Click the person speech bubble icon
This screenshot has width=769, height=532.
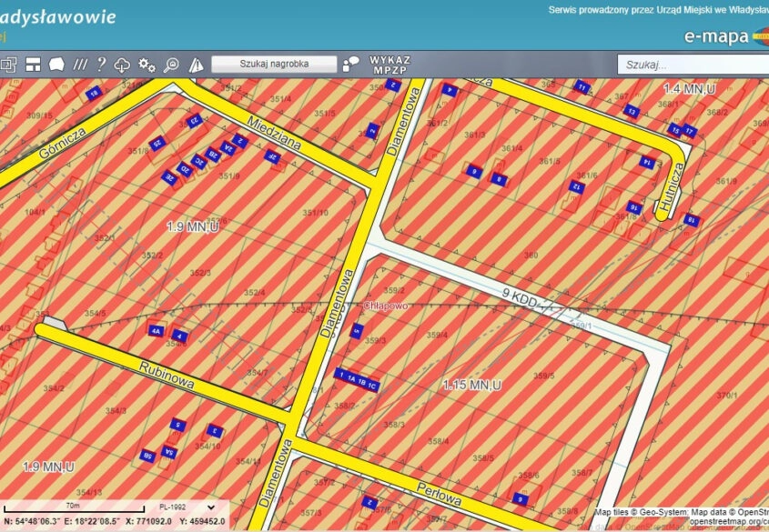(x=351, y=64)
